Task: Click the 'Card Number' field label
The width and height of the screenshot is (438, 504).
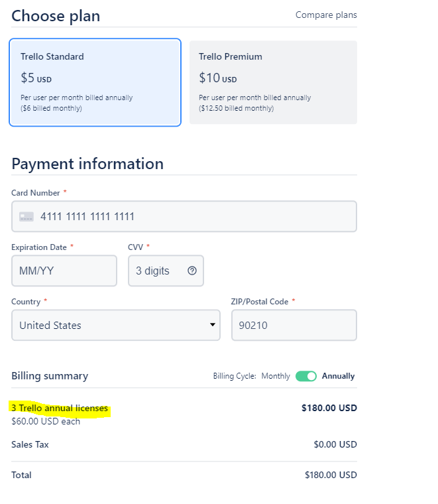Action: tap(36, 193)
